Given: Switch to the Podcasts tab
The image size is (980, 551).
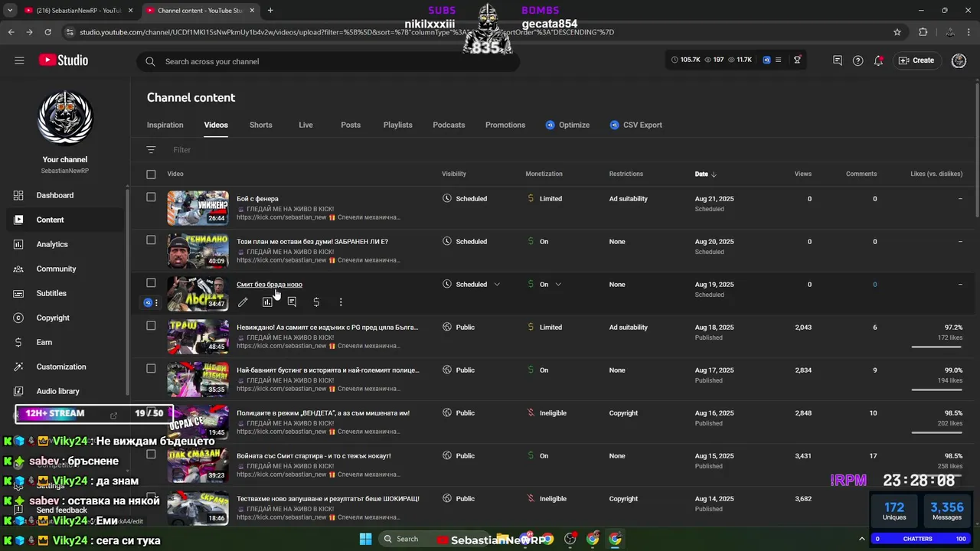Looking at the screenshot, I should pyautogui.click(x=449, y=125).
